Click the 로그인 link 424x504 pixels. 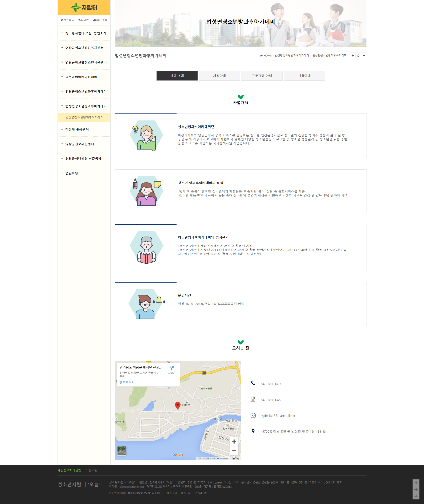[x=83, y=20]
